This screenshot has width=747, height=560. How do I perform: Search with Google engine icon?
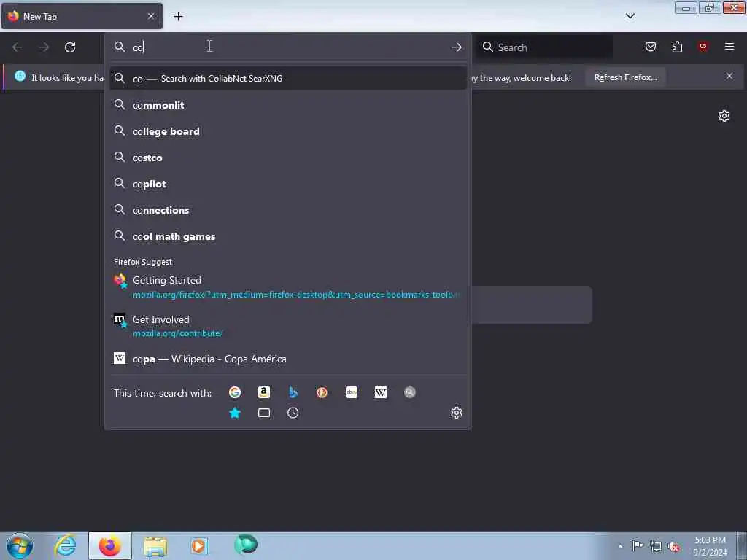(x=235, y=392)
